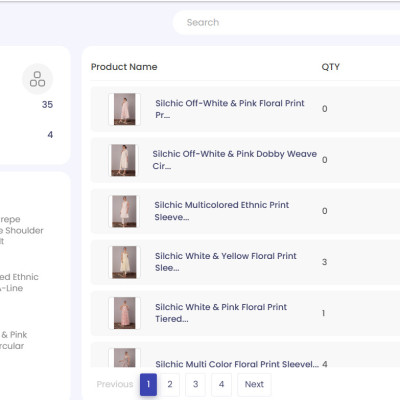Click quantity 4 for Multi Color Floral row
This screenshot has height=400, width=400.
tap(325, 364)
